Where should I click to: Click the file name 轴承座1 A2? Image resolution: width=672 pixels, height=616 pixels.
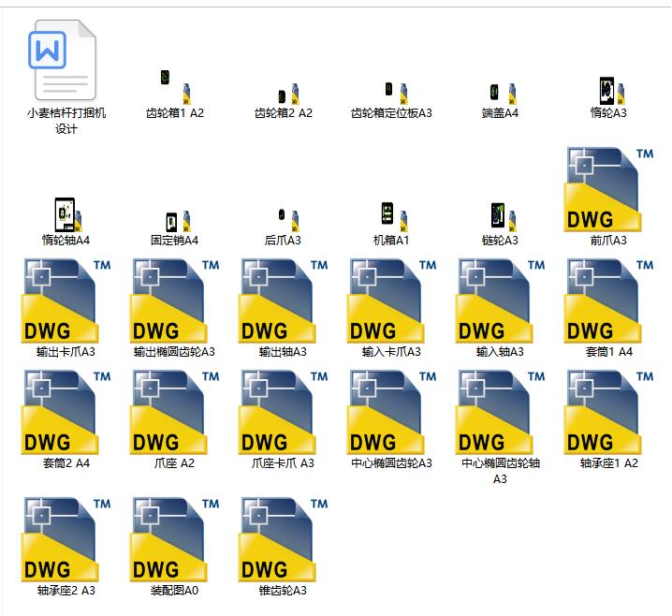(x=609, y=463)
